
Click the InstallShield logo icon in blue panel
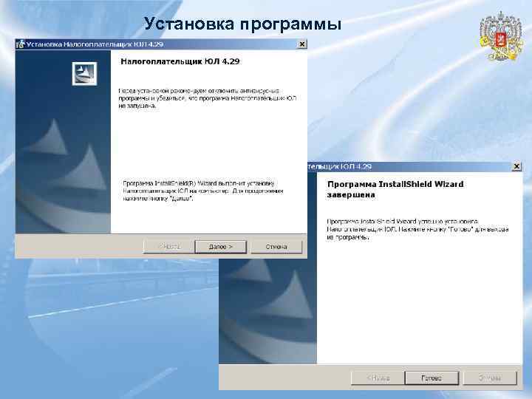[84, 73]
